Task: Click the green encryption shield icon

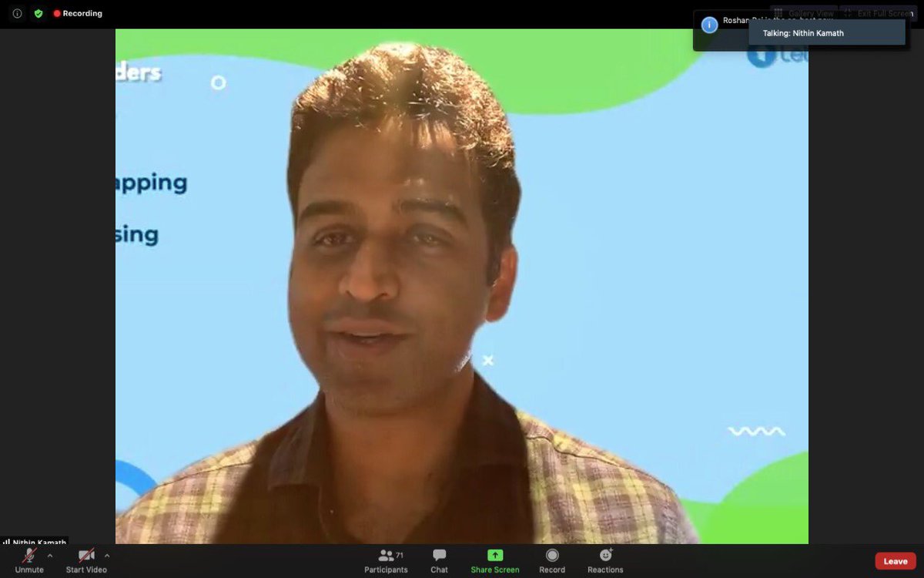Action: 38,13
